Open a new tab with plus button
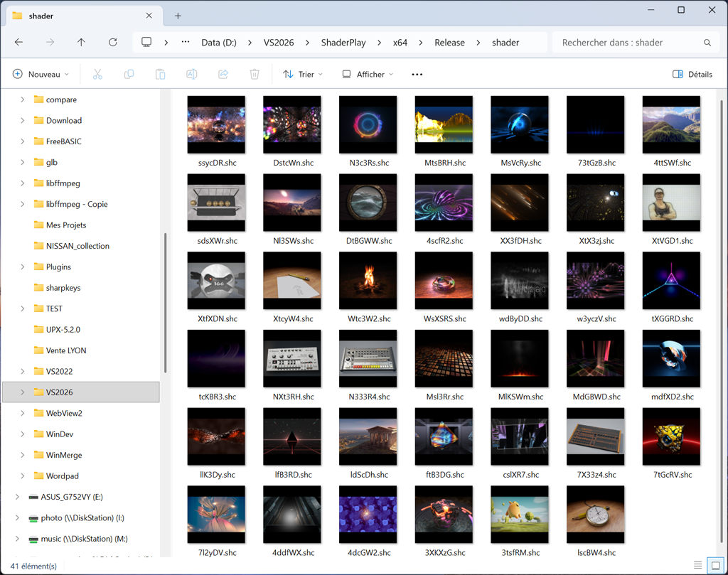 coord(178,16)
